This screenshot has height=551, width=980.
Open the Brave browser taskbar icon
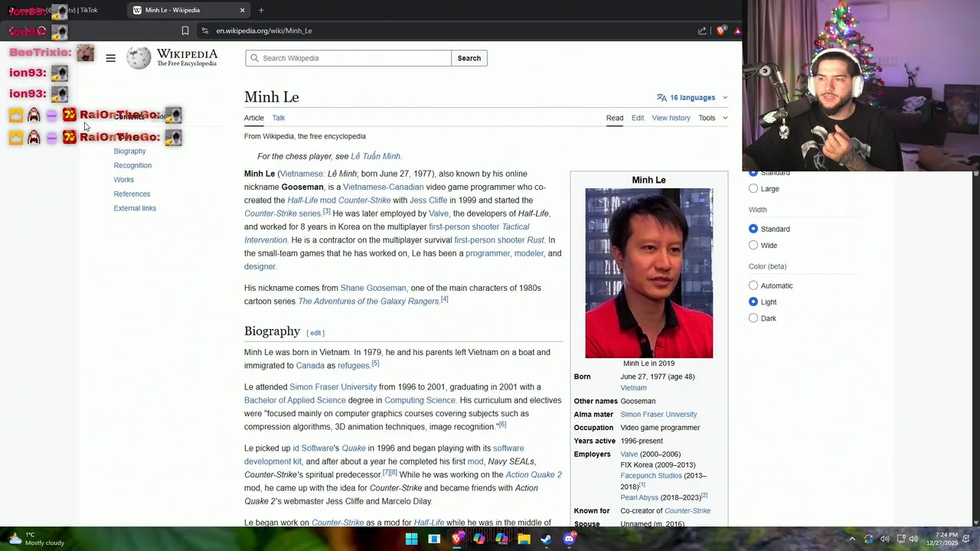tap(456, 539)
